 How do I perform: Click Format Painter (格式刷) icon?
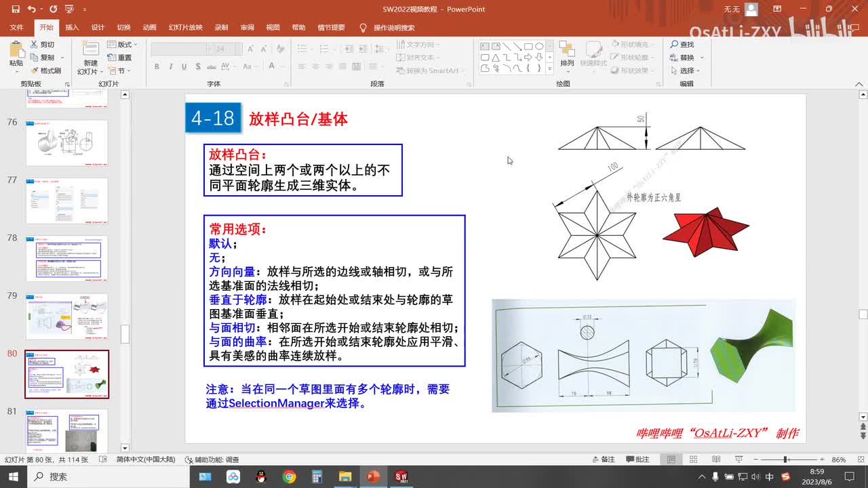35,70
